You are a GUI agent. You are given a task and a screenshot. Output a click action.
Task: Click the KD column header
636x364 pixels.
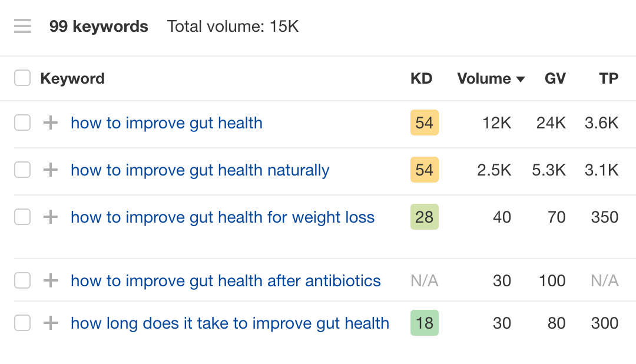pos(421,79)
